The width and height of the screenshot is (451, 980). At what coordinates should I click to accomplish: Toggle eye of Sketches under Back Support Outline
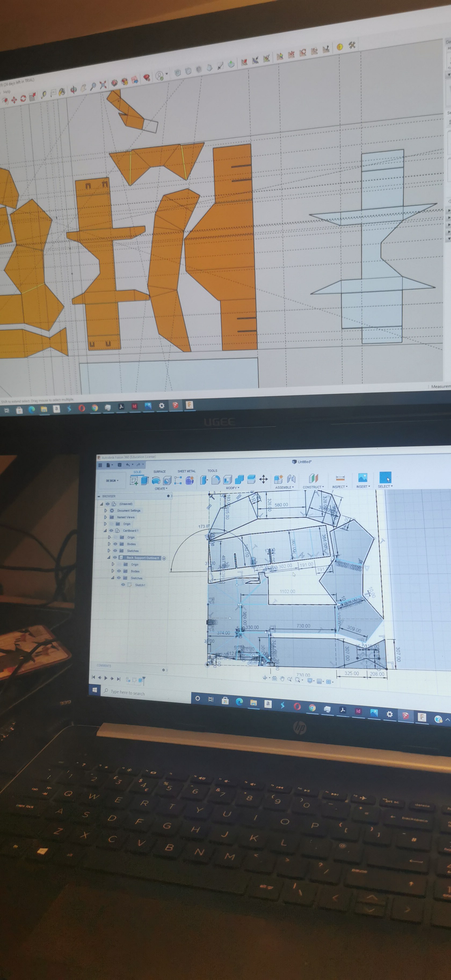point(119,578)
